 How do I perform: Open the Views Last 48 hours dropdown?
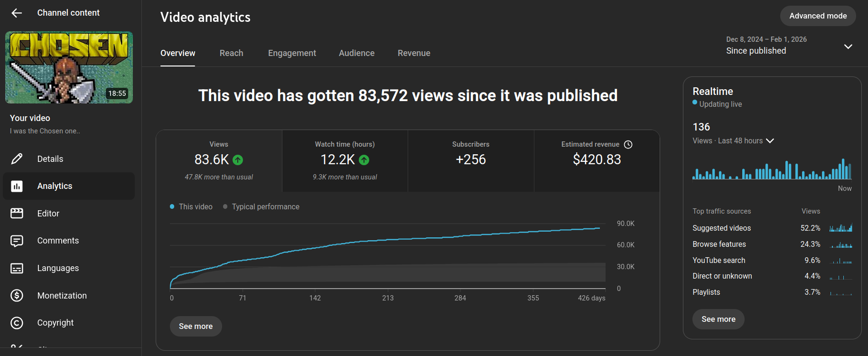(x=770, y=141)
